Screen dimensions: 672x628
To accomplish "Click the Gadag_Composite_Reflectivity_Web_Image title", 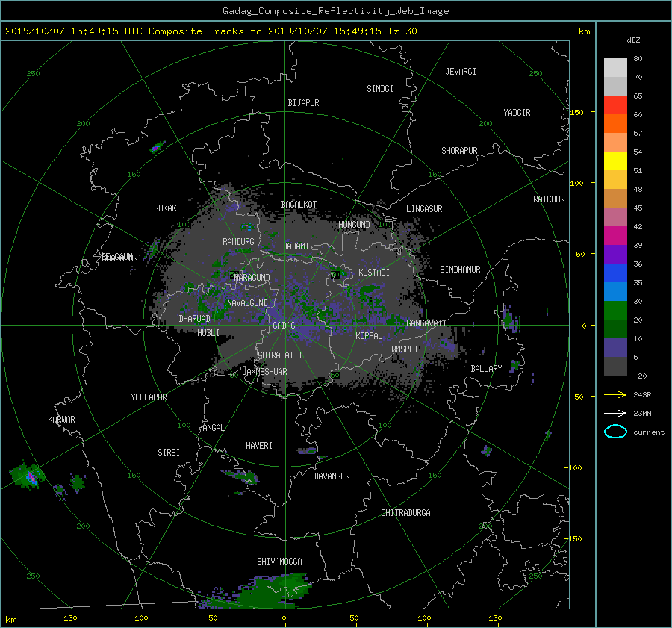I will pos(335,11).
